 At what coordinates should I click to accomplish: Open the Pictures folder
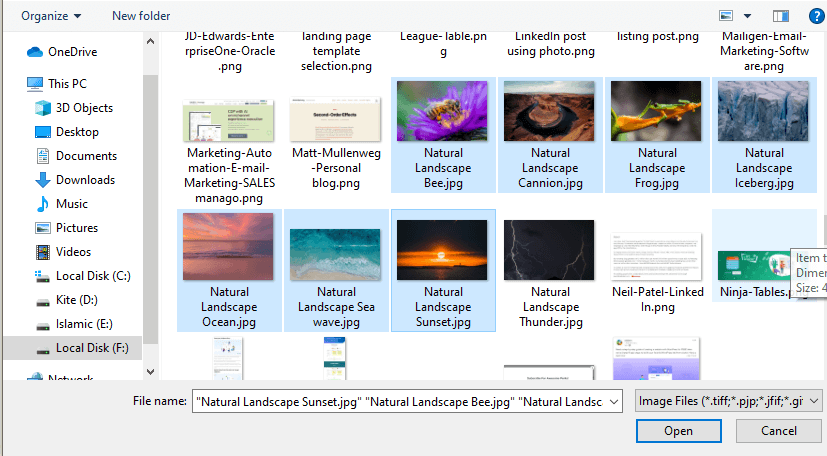click(x=77, y=228)
